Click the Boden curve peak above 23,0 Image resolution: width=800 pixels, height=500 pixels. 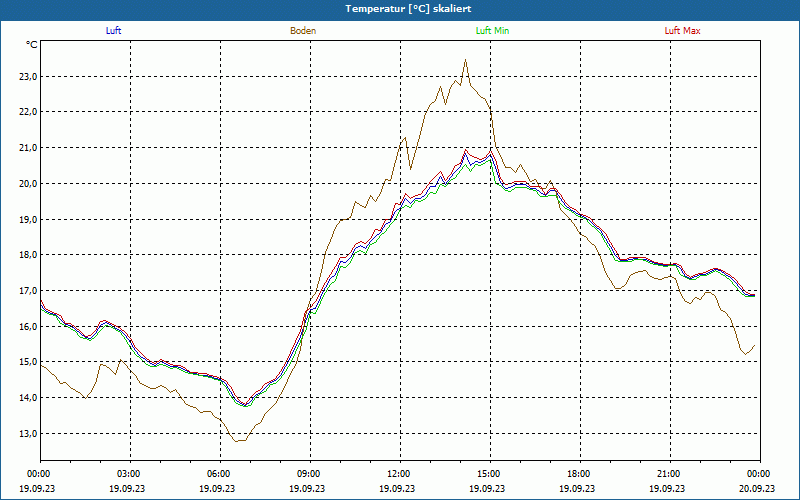(x=465, y=60)
